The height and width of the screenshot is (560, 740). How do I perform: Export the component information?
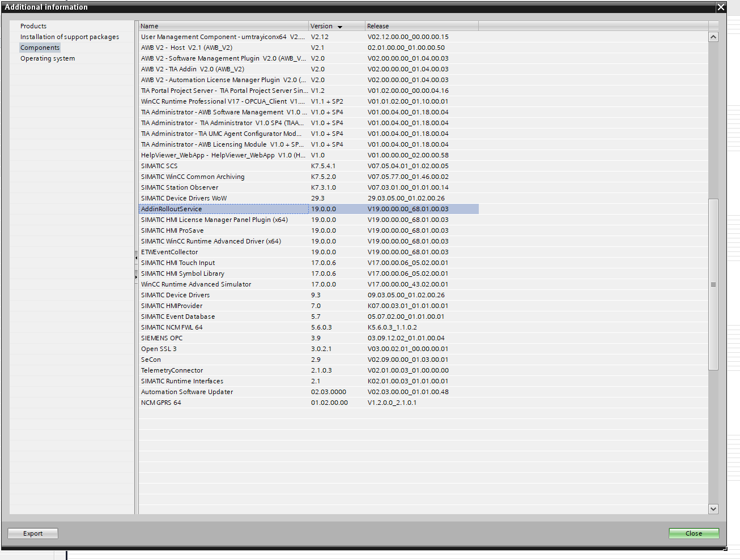click(x=33, y=533)
